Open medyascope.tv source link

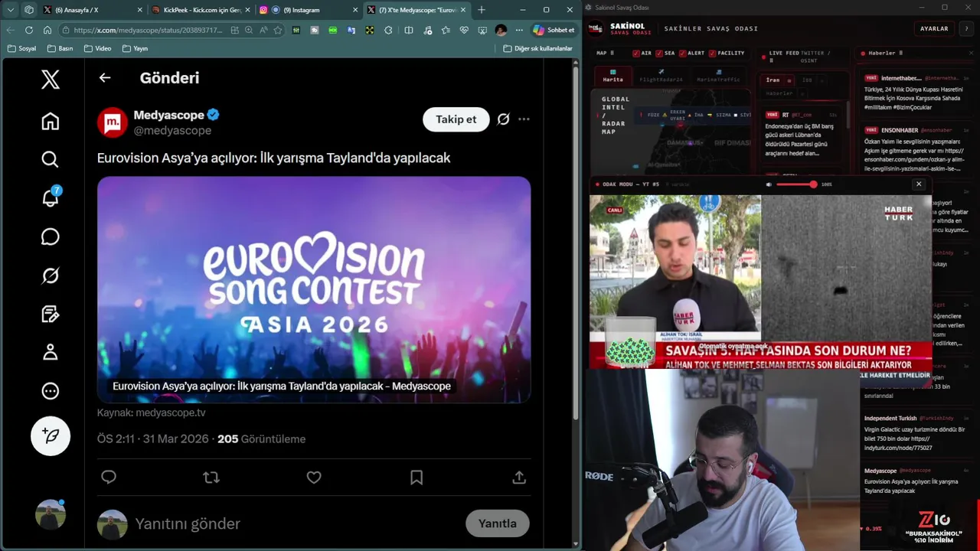tap(170, 412)
